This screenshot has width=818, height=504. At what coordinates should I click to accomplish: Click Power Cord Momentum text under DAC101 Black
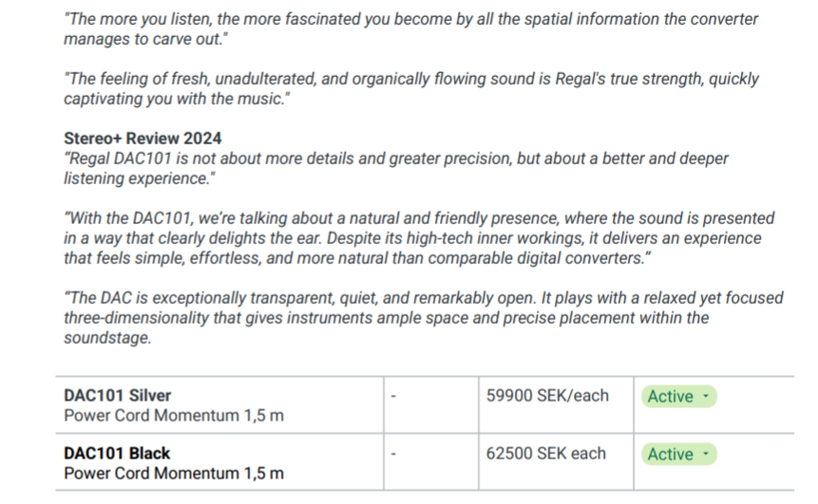click(173, 474)
